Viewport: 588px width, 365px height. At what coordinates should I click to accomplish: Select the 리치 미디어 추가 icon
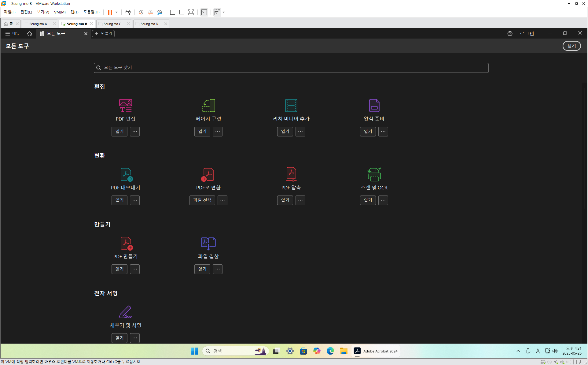click(291, 106)
